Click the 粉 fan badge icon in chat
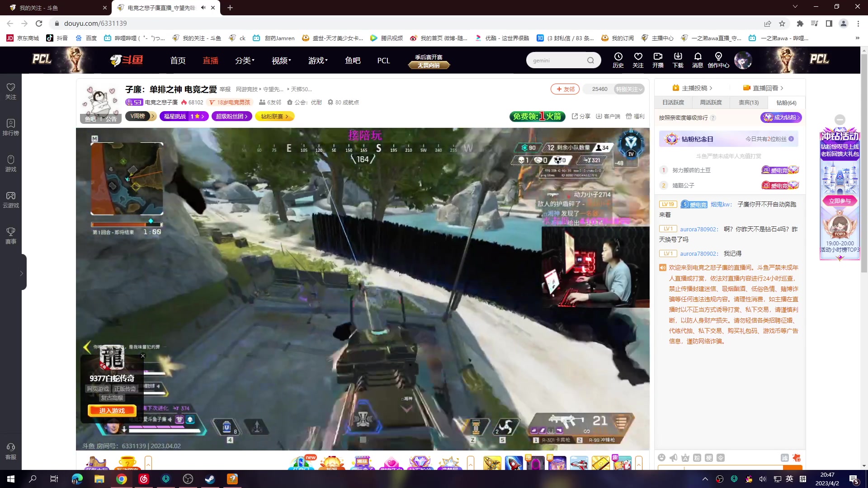868x488 pixels. click(697, 458)
